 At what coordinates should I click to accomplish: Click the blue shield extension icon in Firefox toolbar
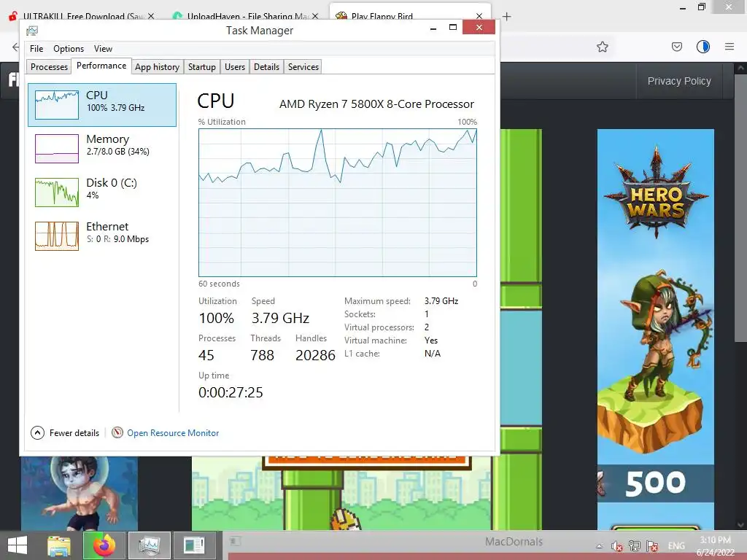coord(703,47)
